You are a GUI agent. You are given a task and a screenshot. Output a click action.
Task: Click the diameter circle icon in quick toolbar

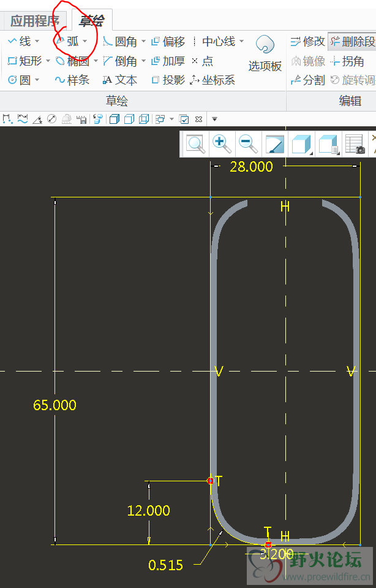pyautogui.click(x=51, y=119)
